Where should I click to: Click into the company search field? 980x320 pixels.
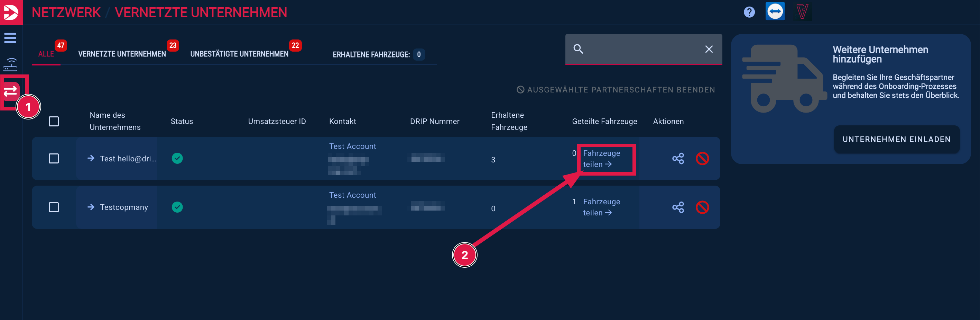[643, 49]
